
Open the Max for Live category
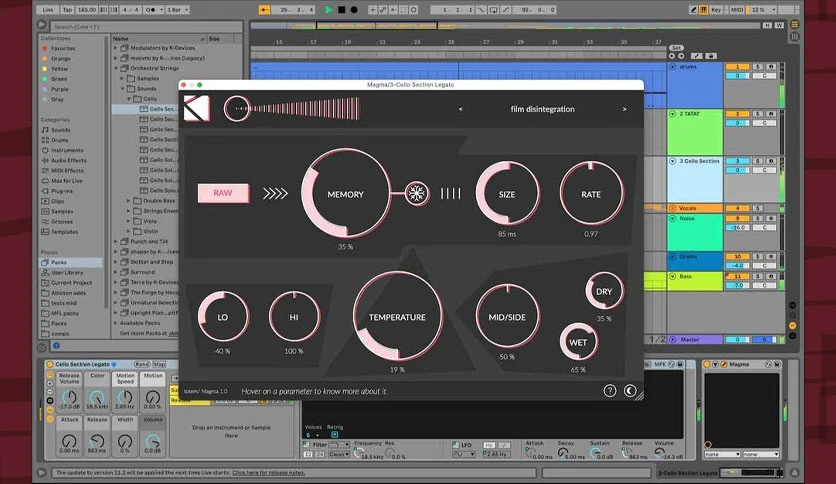[x=67, y=181]
